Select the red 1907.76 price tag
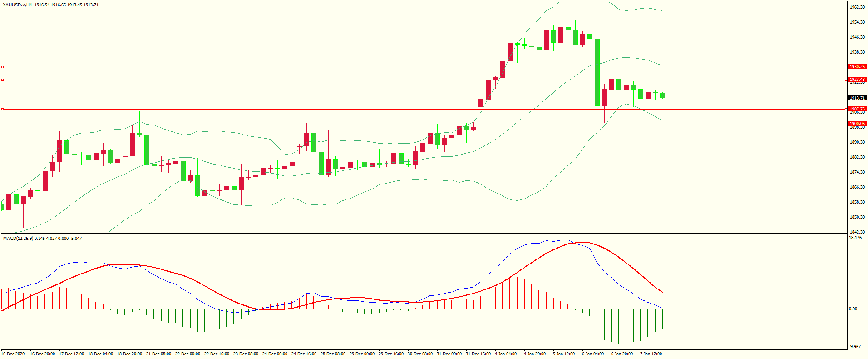Screen dimensions: 868x359 click(857, 109)
